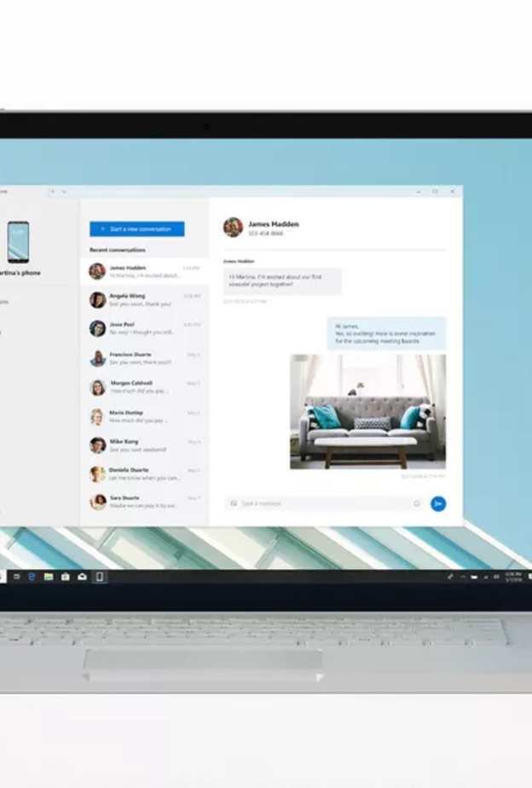The width and height of the screenshot is (532, 788).
Task: Open the Mail app from taskbar
Action: [x=82, y=577]
